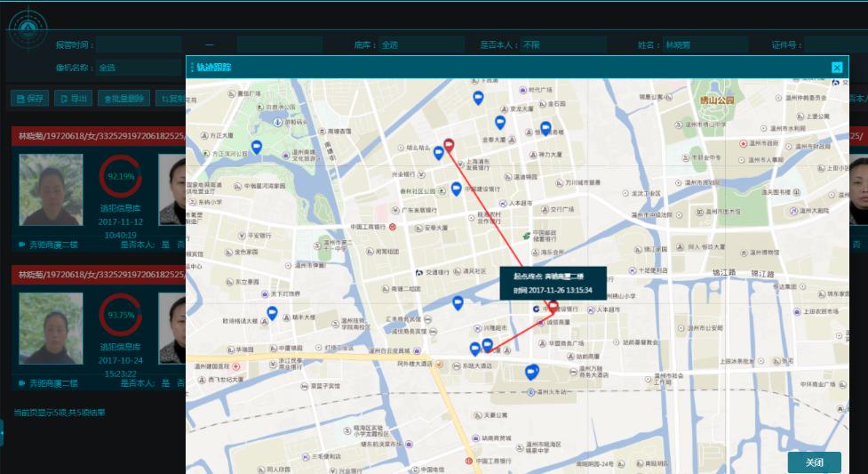Click 阿外楼大酒店 restaurant icon
This screenshot has width=868, height=474.
(439, 365)
